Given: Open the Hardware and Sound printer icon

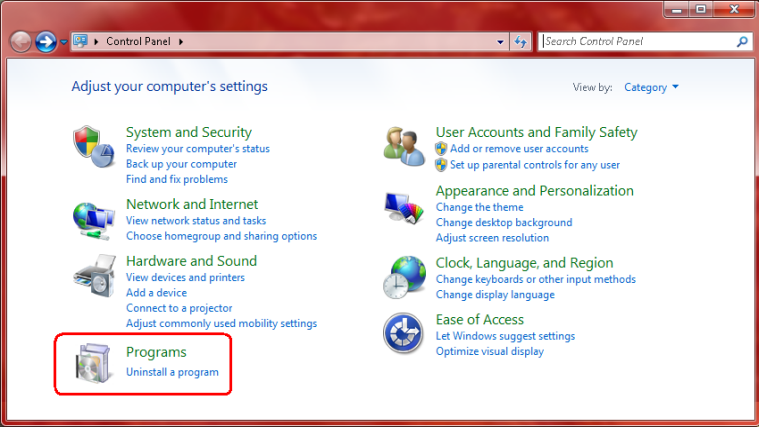Looking at the screenshot, I should click(x=95, y=276).
